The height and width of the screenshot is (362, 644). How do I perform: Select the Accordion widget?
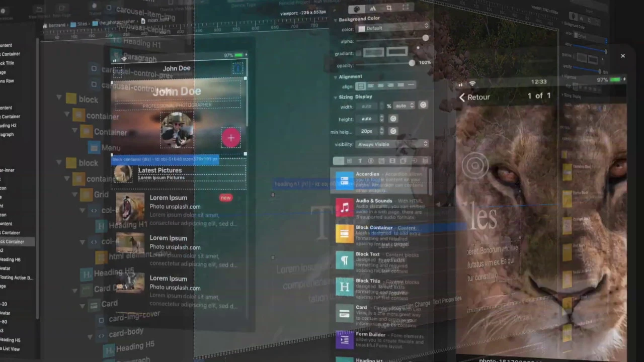pos(380,181)
